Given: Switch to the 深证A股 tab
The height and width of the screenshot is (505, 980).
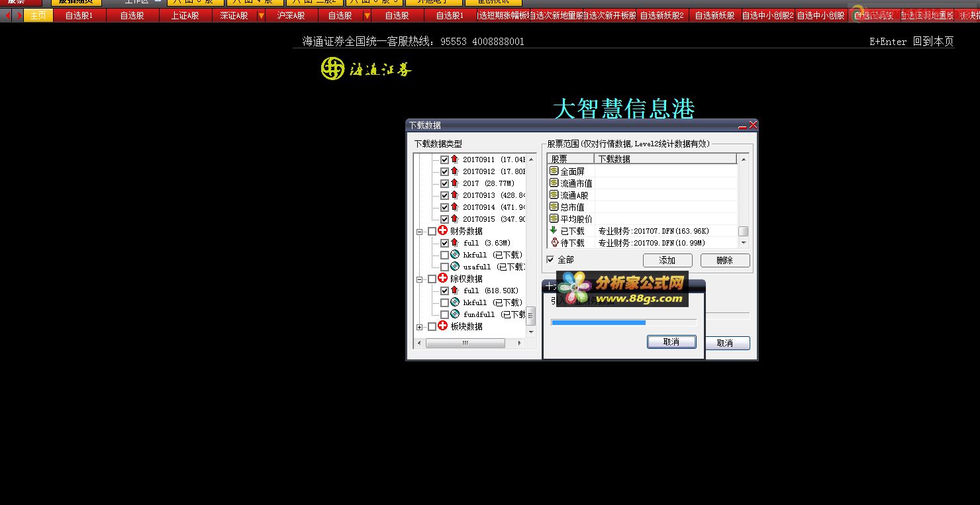Looking at the screenshot, I should [234, 15].
